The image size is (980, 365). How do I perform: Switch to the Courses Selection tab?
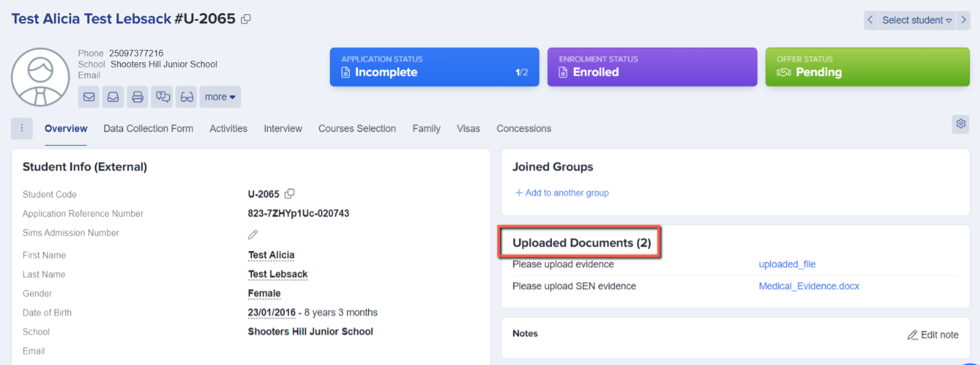point(357,129)
